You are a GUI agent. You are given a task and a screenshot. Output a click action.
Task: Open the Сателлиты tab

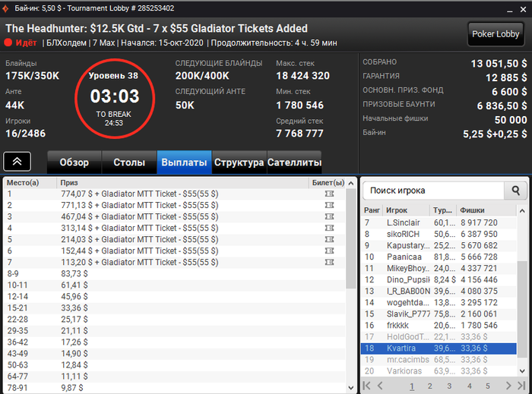point(294,162)
